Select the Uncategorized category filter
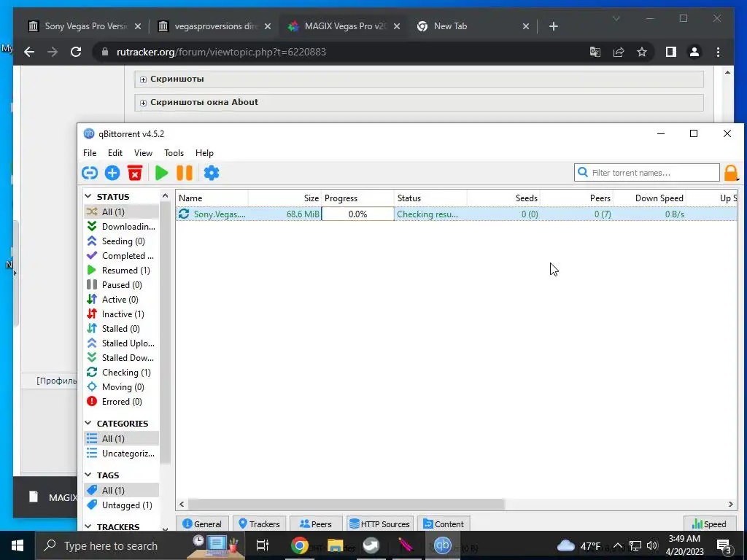The height and width of the screenshot is (560, 747). coord(122,454)
